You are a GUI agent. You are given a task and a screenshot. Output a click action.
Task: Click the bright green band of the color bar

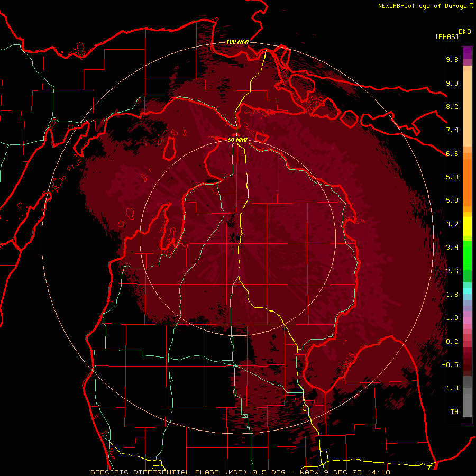pos(467,255)
